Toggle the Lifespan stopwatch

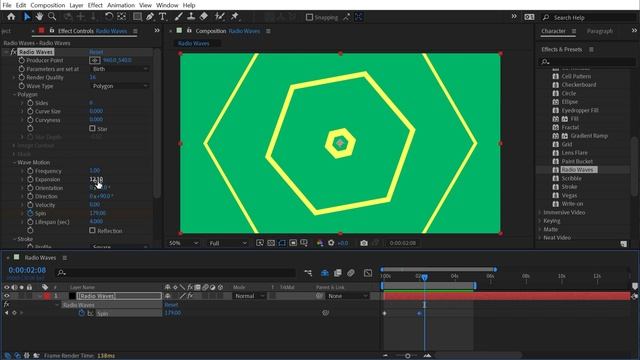pyautogui.click(x=30, y=222)
